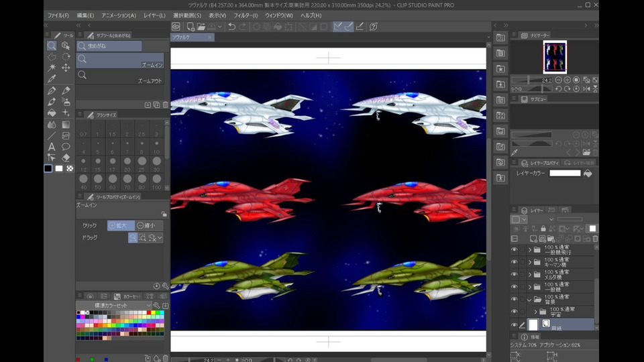644x362 pixels.
Task: Open the ウィンドウ(W) menu
Action: [x=279, y=15]
